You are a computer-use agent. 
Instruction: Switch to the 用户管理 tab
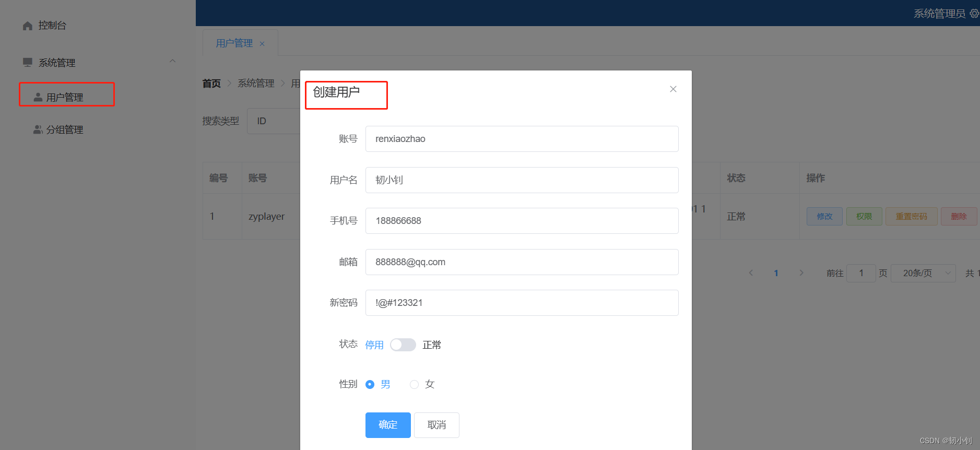234,43
